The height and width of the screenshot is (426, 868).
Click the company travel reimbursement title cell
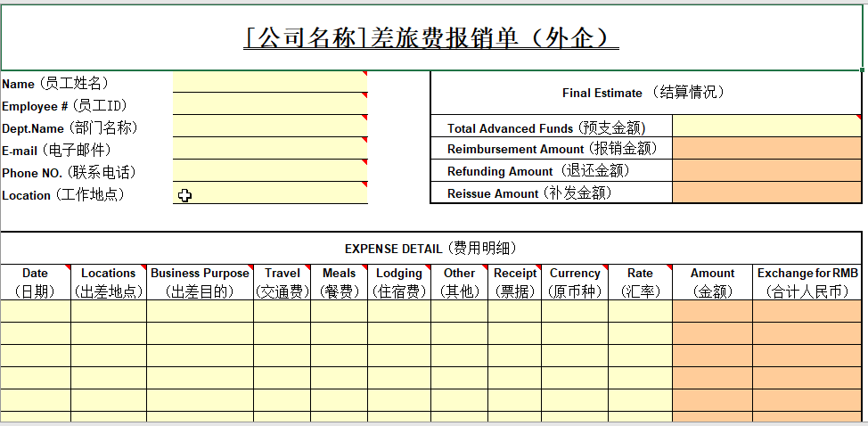point(431,38)
